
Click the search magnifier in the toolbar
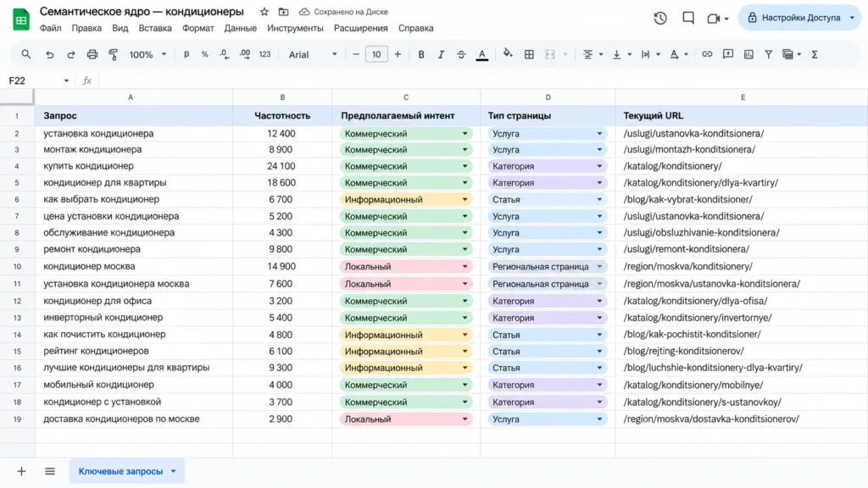click(26, 54)
